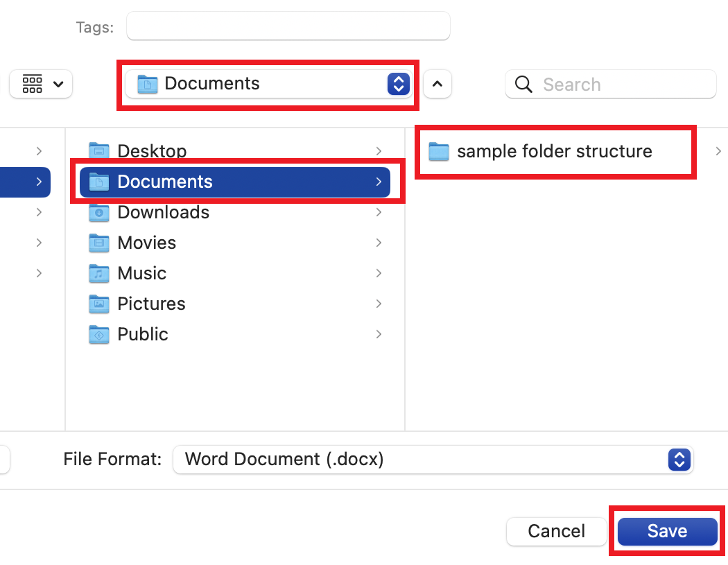Click the Desktop folder icon
The image size is (728, 565).
click(99, 150)
